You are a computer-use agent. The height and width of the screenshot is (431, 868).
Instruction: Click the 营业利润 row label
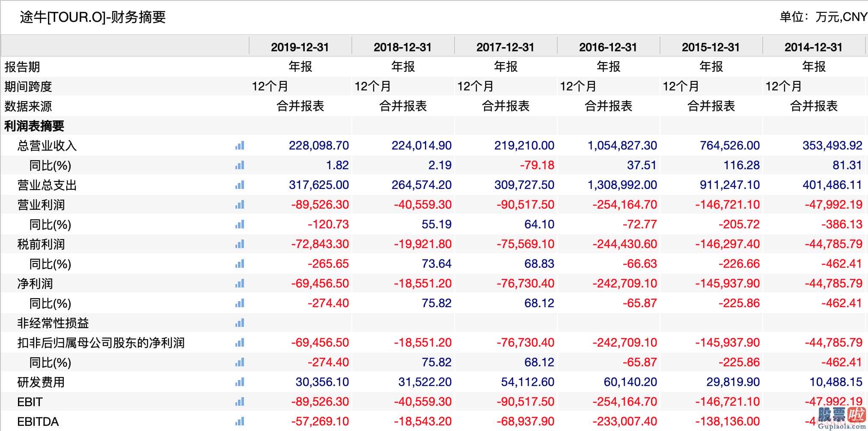tap(41, 205)
